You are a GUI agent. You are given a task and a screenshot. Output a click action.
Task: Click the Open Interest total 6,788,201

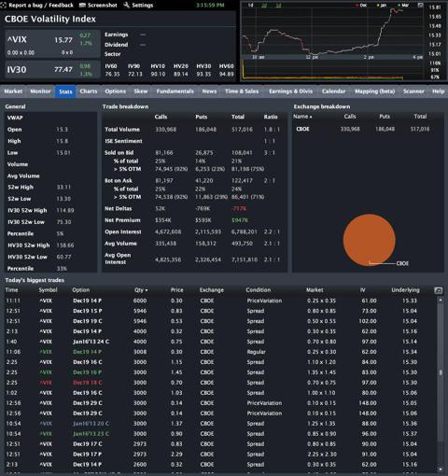(245, 232)
